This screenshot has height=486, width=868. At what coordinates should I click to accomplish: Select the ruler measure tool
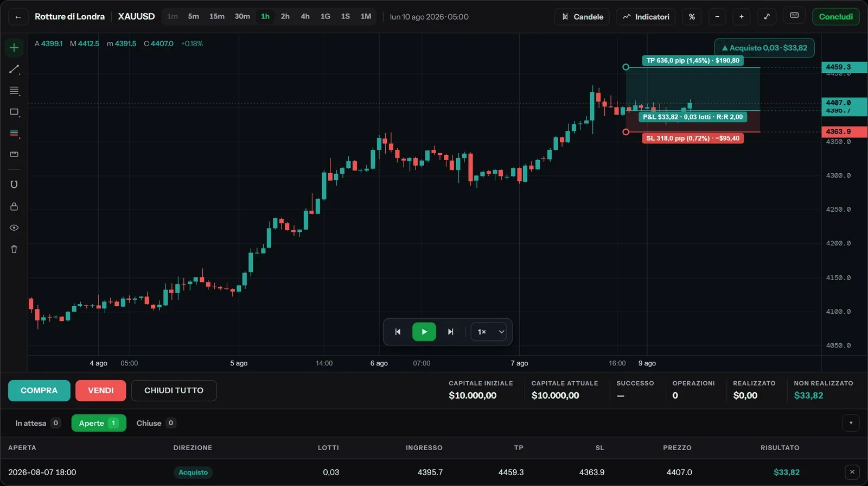[14, 154]
